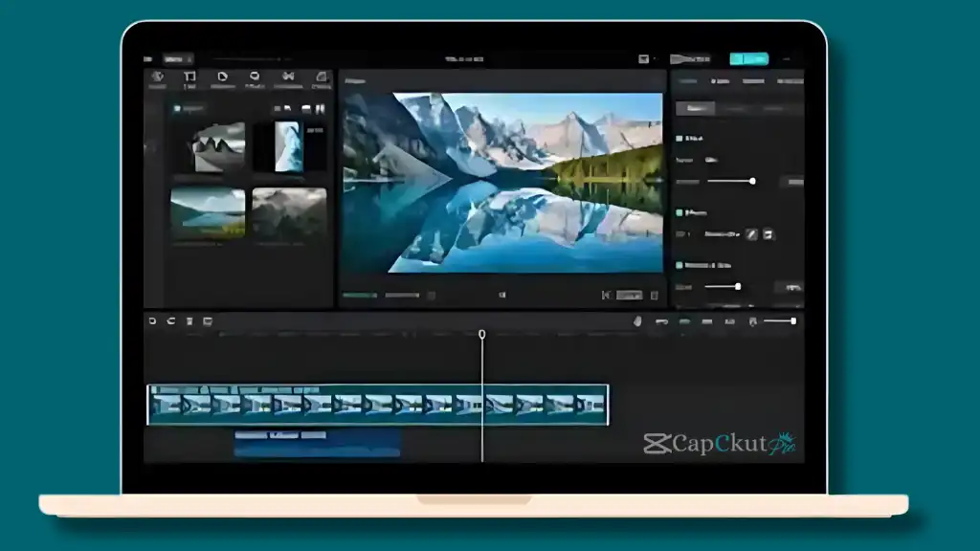Click the Undo icon in the timeline toolbar

[152, 321]
